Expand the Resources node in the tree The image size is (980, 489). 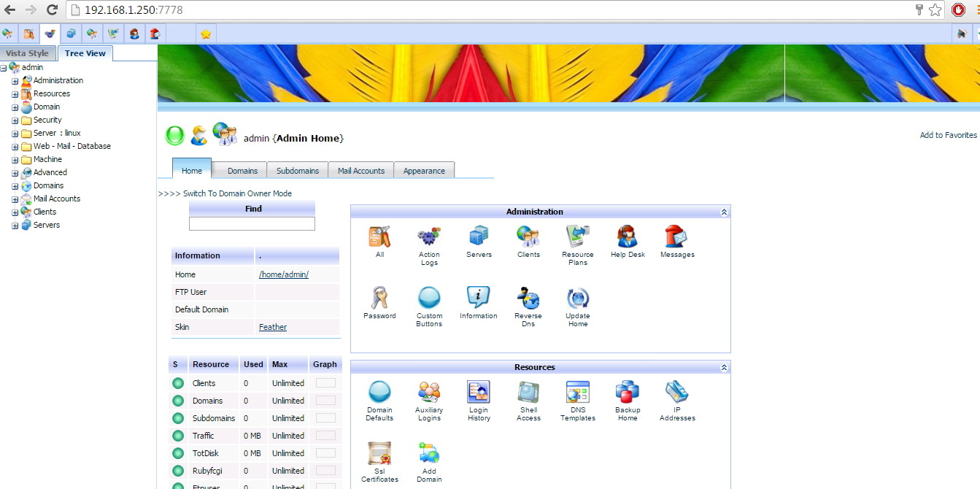(x=15, y=94)
